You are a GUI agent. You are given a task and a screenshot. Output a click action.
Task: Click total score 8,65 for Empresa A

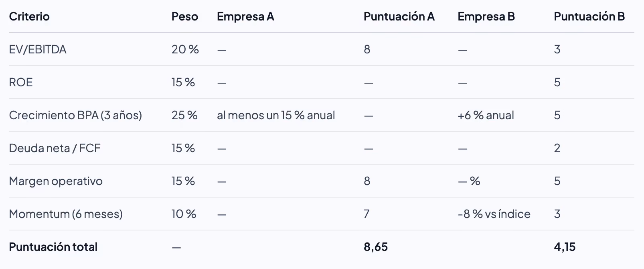pos(376,247)
